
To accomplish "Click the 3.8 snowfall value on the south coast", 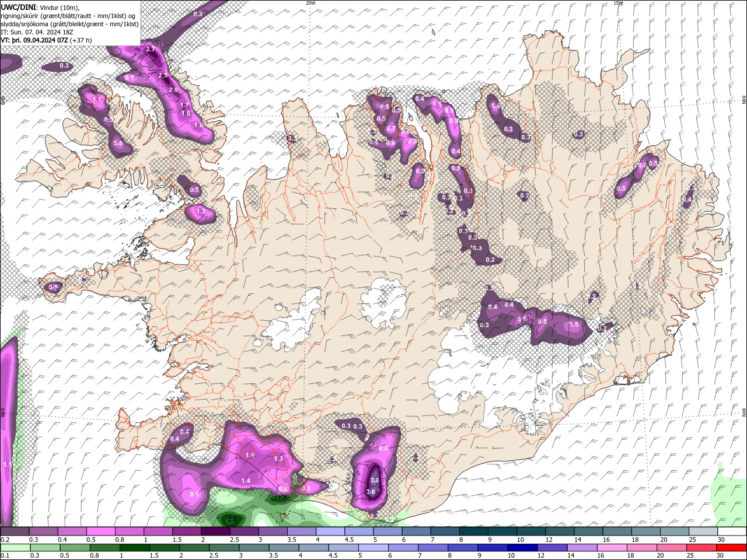I will 375,481.
